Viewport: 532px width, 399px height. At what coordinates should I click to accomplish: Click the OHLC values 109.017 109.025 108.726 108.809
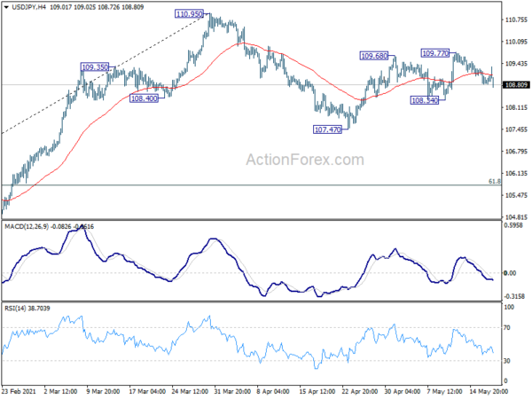point(97,7)
